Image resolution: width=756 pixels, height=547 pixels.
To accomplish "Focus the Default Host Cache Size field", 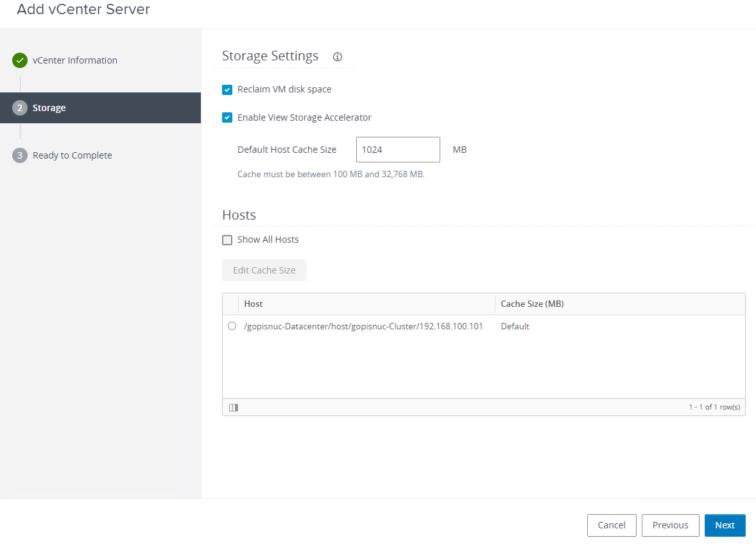I will click(x=398, y=150).
